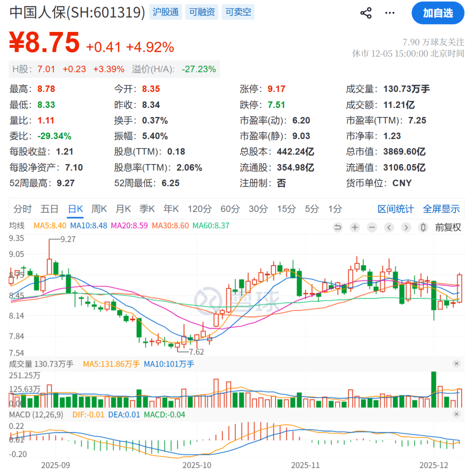Click the 加自选 add to watchlist button
Screen dimensions: 466x476
pos(438,13)
